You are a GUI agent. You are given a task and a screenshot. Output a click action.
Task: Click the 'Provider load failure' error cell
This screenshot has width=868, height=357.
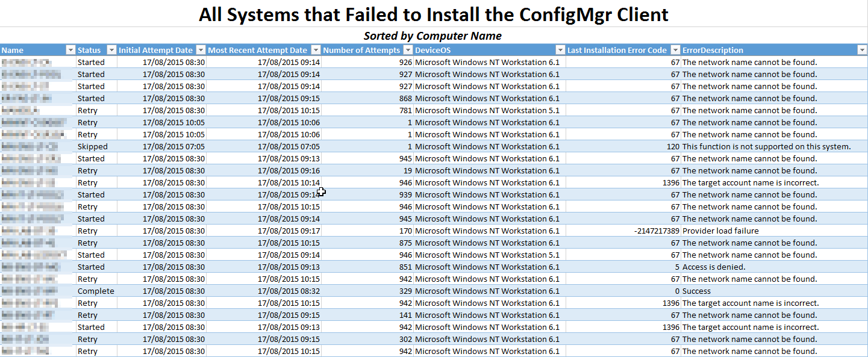[720, 231]
